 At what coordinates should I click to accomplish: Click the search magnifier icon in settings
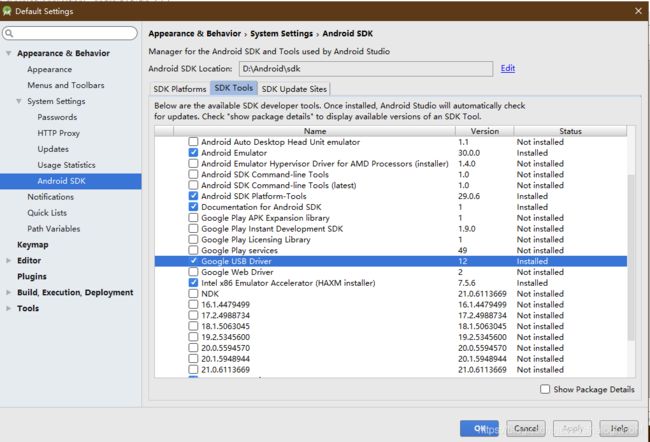(x=9, y=34)
